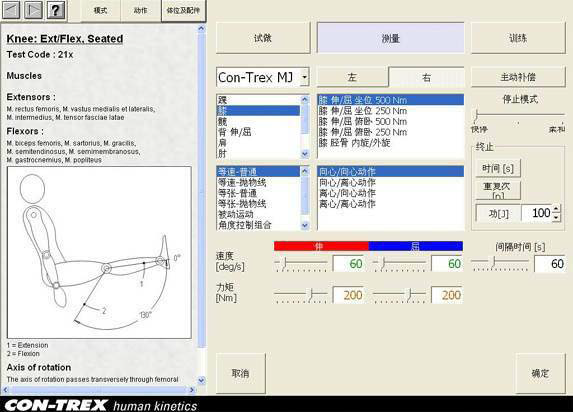Select 肩 in the joint list
Image resolution: width=573 pixels, height=412 pixels.
[x=258, y=143]
